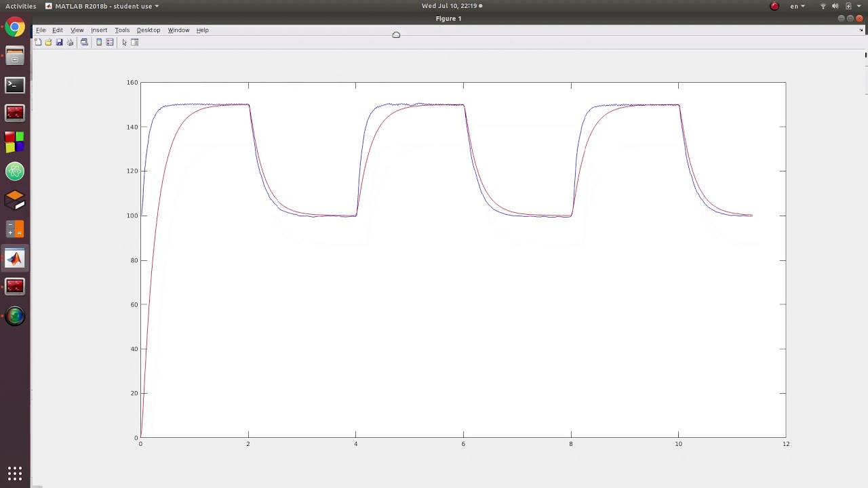Open the Desktop menu
Viewport: 868px width, 488px height.
click(149, 30)
